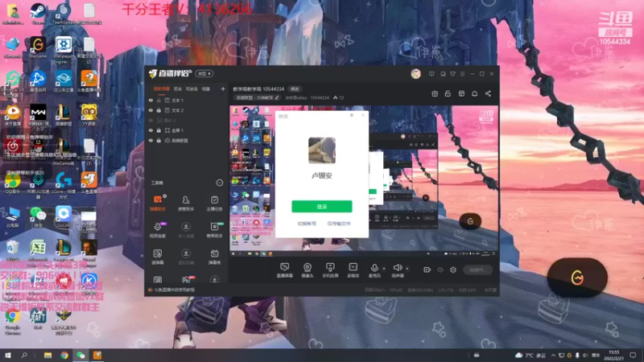The image size is (644, 362).
Task: Open the 视频连麦 microphone tool
Action: pyautogui.click(x=158, y=230)
